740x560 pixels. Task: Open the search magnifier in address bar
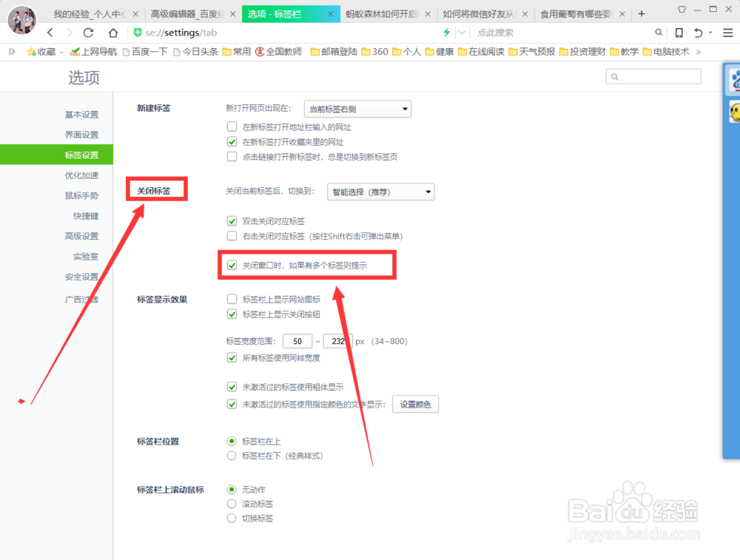tap(658, 33)
